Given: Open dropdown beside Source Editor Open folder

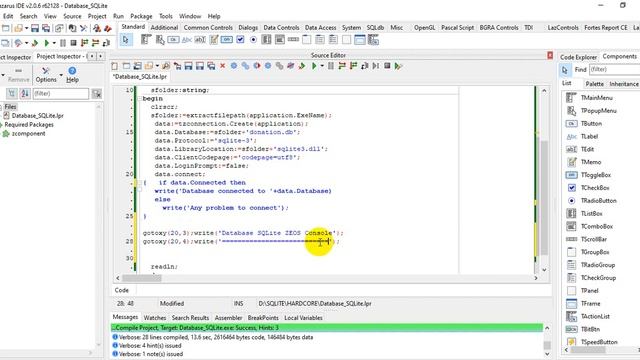Looking at the screenshot, I should [157, 66].
